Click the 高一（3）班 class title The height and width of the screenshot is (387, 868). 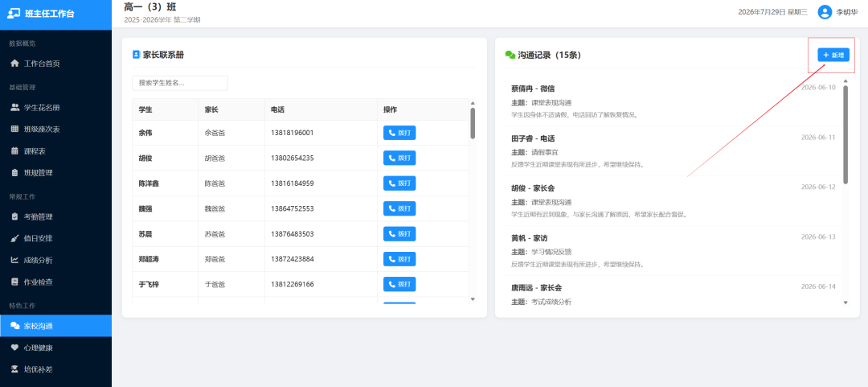point(150,7)
